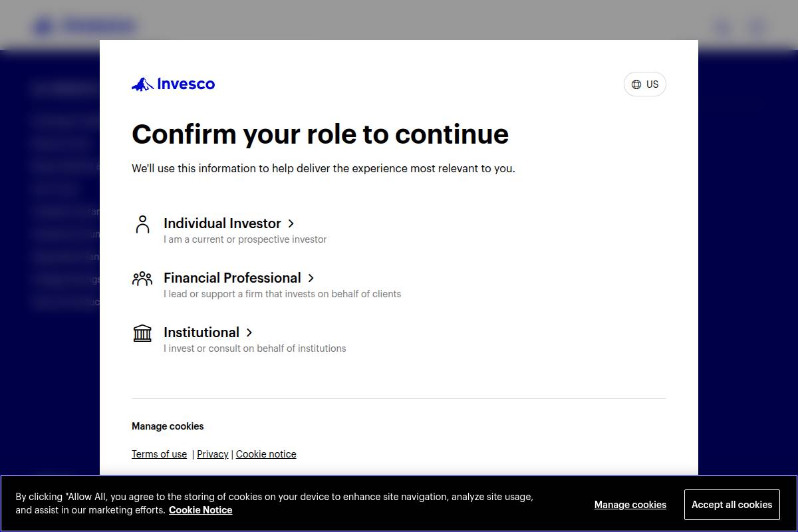Pick the Institutional role heading
798x532 pixels.
pyautogui.click(x=201, y=332)
